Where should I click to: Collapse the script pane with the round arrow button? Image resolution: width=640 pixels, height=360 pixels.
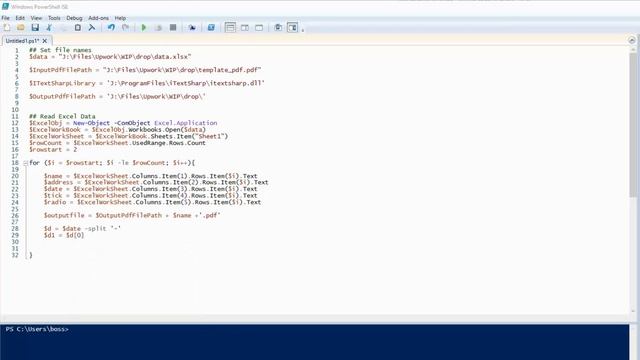tap(632, 40)
